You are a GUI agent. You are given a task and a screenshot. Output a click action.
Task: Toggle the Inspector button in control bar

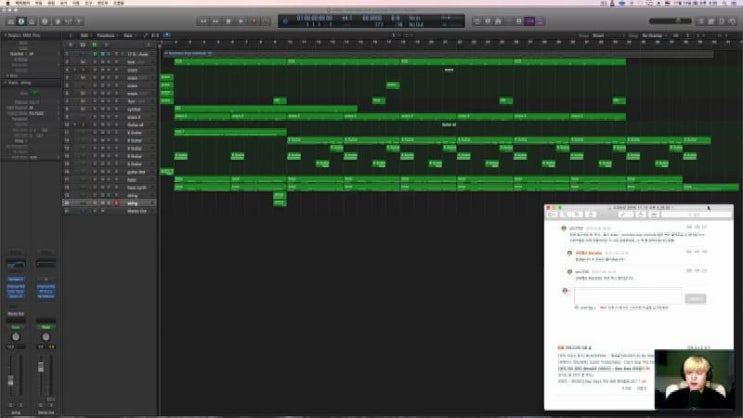pos(21,21)
